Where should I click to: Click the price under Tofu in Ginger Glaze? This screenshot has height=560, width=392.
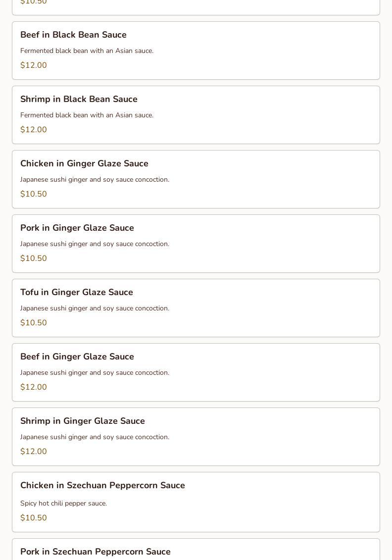(34, 323)
